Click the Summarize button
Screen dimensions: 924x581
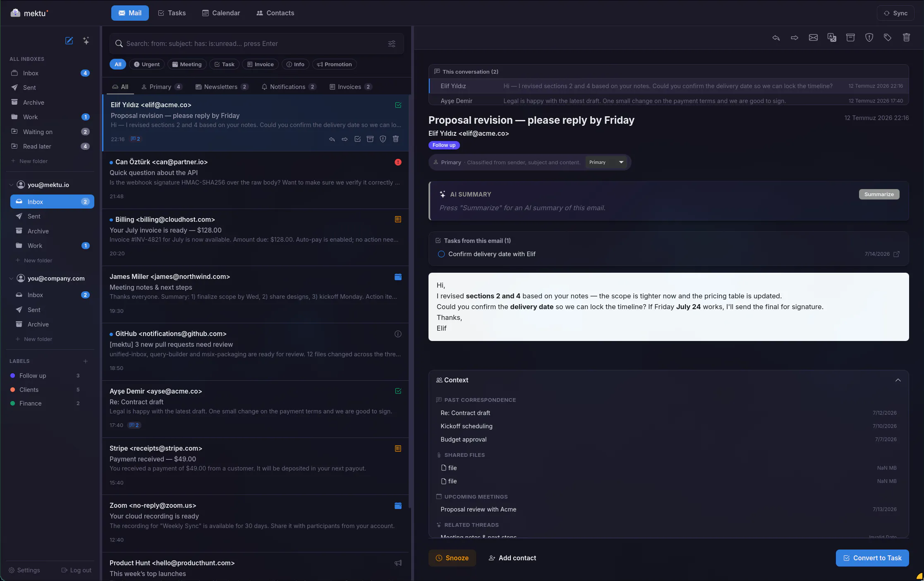[879, 194]
